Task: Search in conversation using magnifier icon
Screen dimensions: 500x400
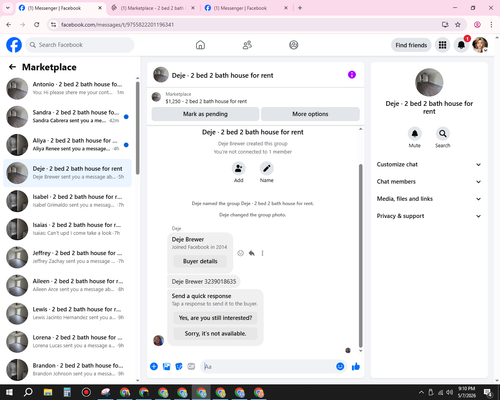Action: pyautogui.click(x=443, y=134)
